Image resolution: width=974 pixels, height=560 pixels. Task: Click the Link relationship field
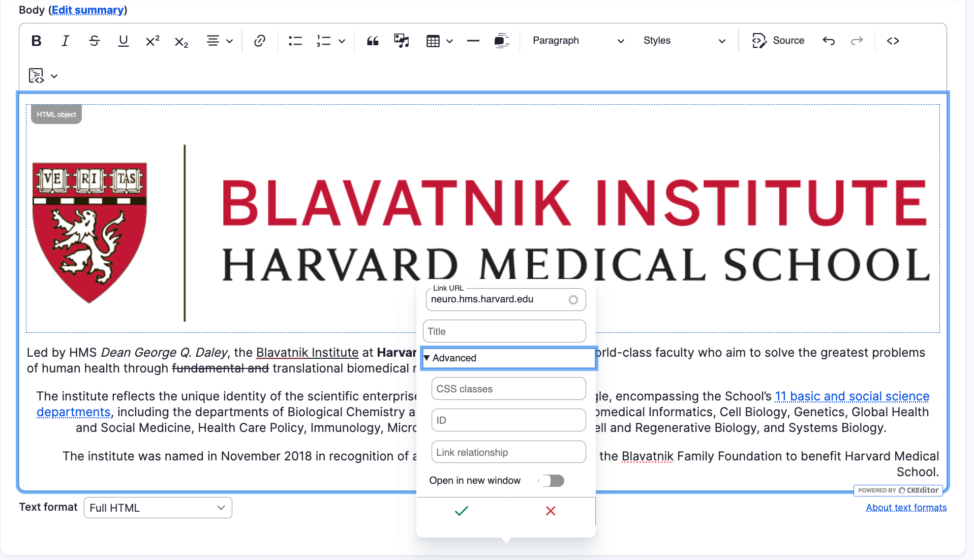(x=508, y=452)
